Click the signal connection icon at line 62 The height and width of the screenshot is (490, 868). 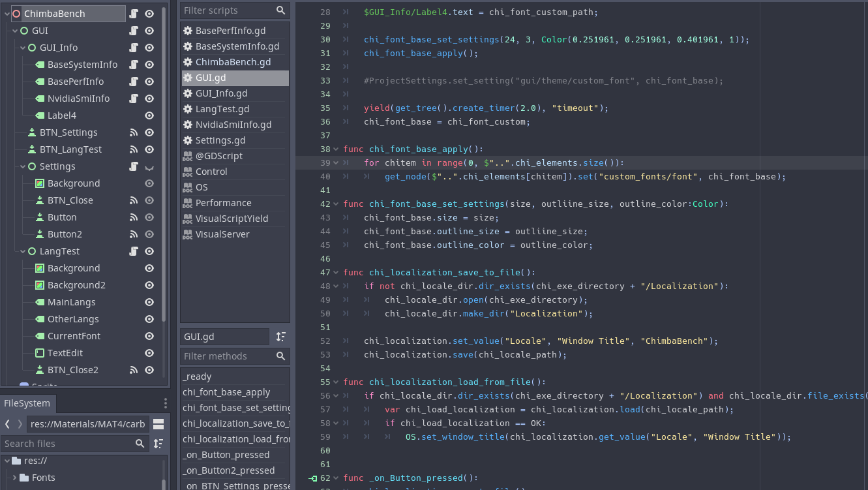(x=313, y=478)
